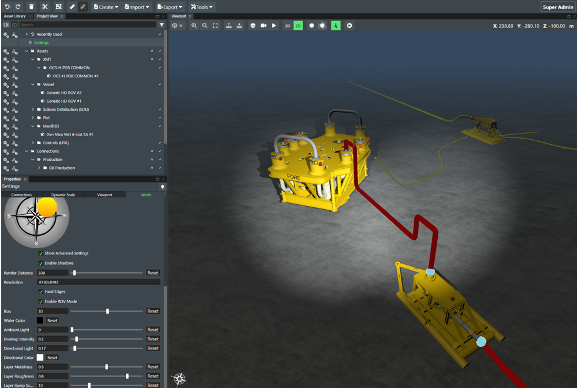Open the Tools dropdown menu
Viewport: 577px width, 388px height.
click(202, 7)
